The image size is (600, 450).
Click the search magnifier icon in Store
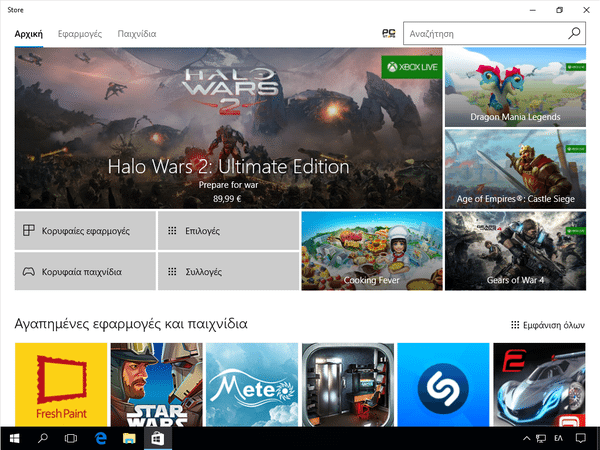click(x=574, y=33)
